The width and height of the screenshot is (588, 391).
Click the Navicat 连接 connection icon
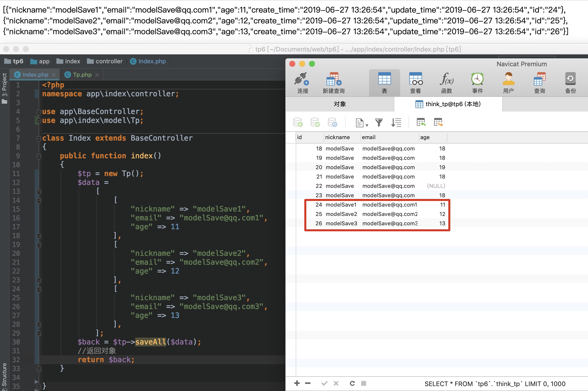point(302,83)
